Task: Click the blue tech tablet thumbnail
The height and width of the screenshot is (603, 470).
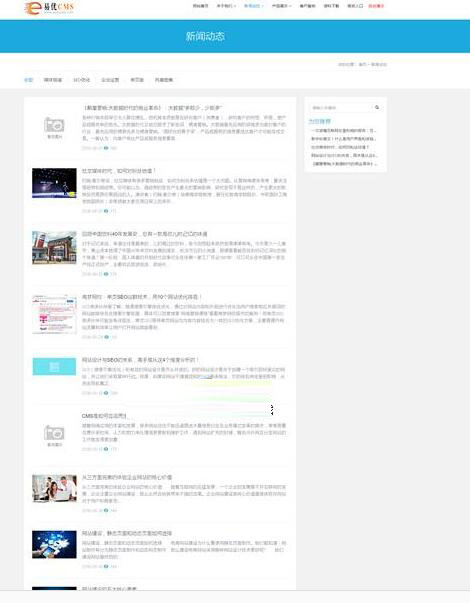Action: [x=54, y=545]
